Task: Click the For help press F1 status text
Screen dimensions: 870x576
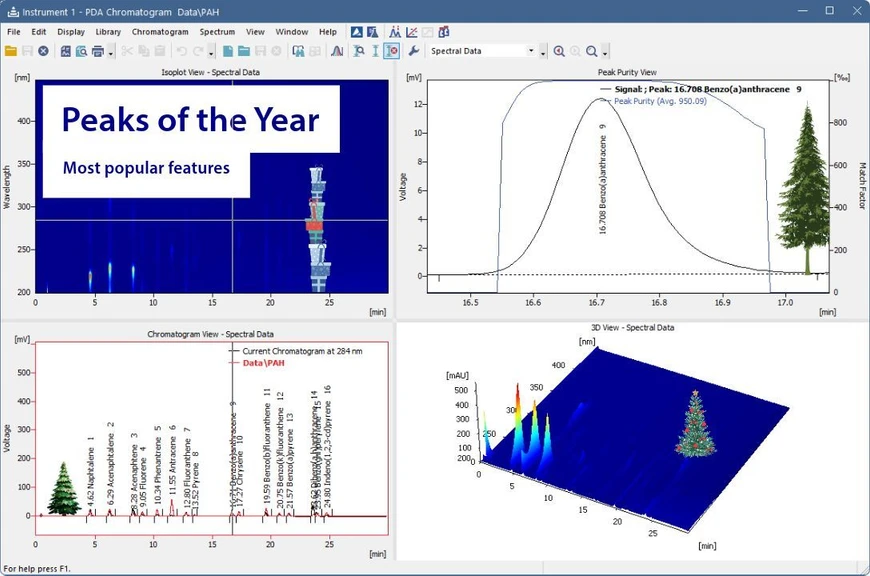Action: click(x=37, y=569)
